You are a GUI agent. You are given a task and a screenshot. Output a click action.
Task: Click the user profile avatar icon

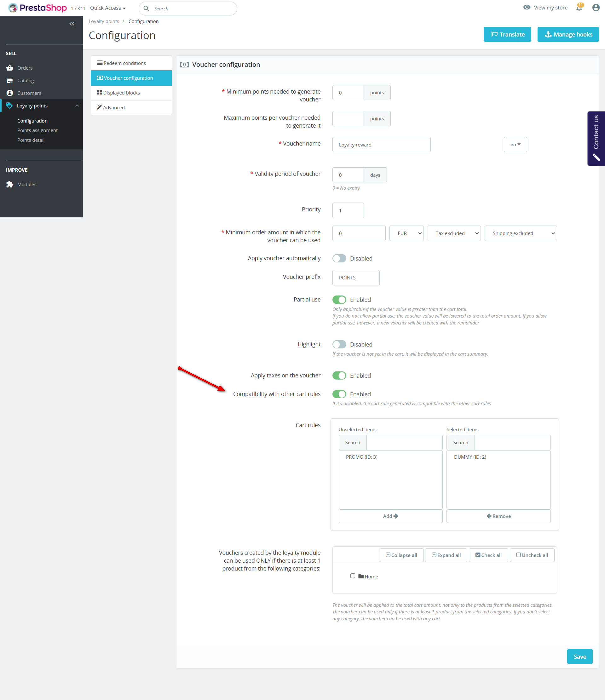(596, 8)
